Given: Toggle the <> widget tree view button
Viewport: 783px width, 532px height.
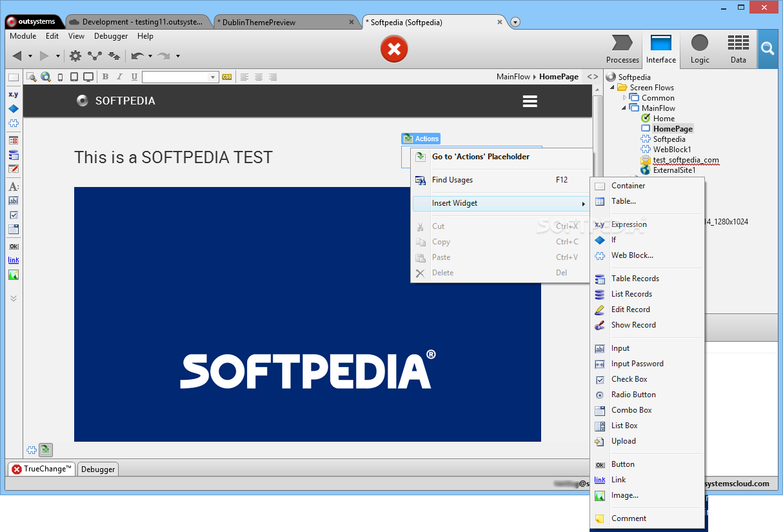Looking at the screenshot, I should click(x=592, y=77).
